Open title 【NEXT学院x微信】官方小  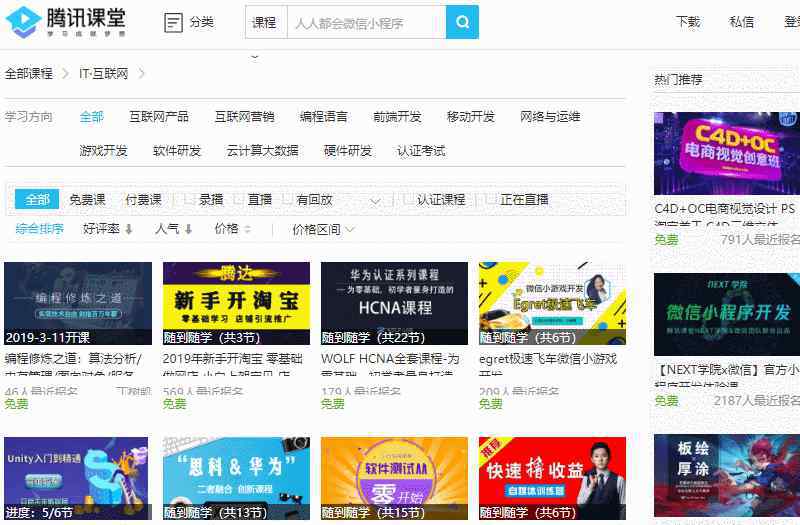[727, 369]
